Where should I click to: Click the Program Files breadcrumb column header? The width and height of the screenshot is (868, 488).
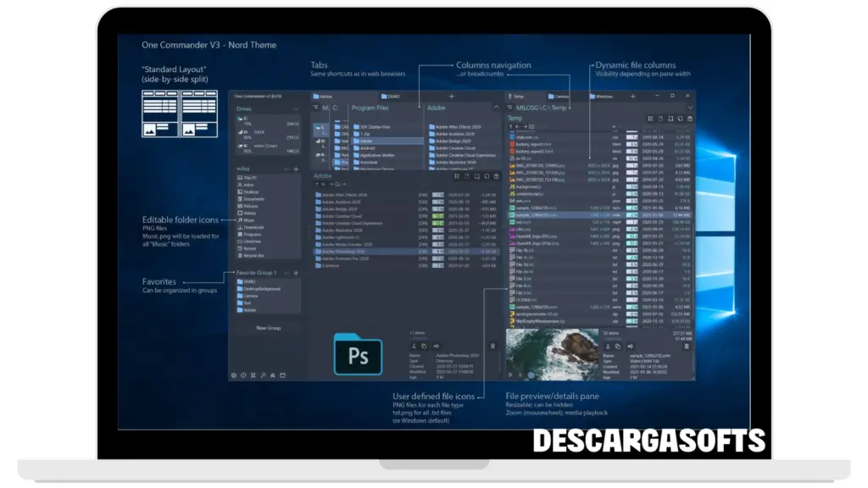click(x=370, y=108)
